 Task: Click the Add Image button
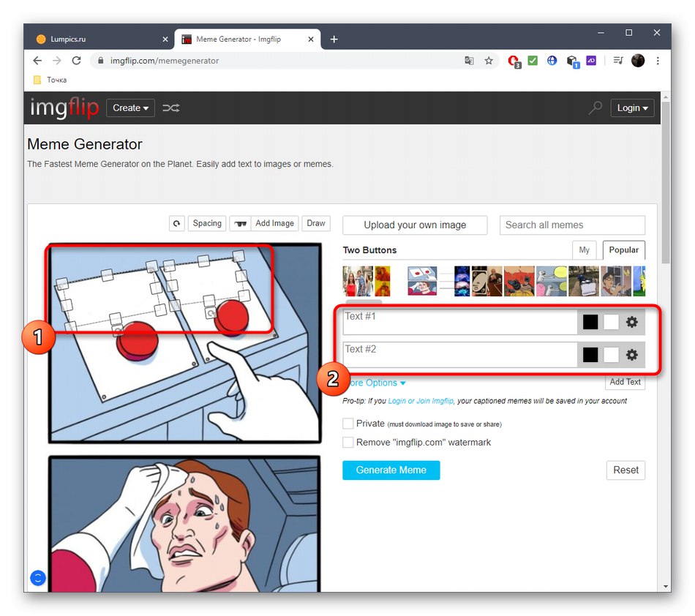(274, 223)
